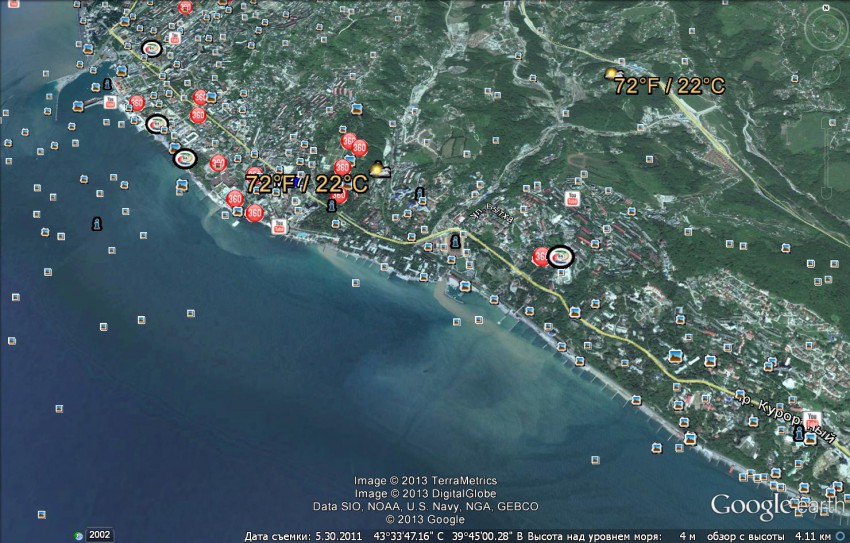Click the YouTube icon at the harbor pier
Image resolution: width=850 pixels, height=543 pixels.
(x=109, y=102)
